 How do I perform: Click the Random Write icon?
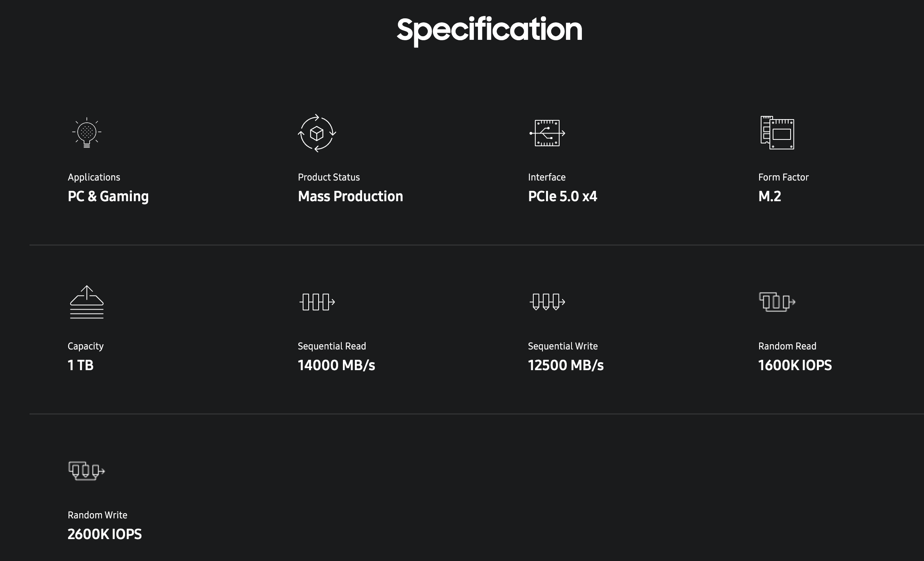87,471
